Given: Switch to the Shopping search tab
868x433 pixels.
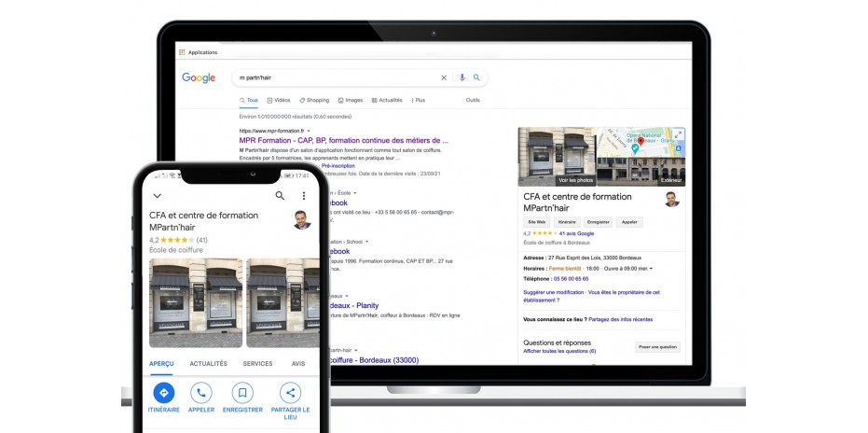Looking at the screenshot, I should tap(314, 101).
